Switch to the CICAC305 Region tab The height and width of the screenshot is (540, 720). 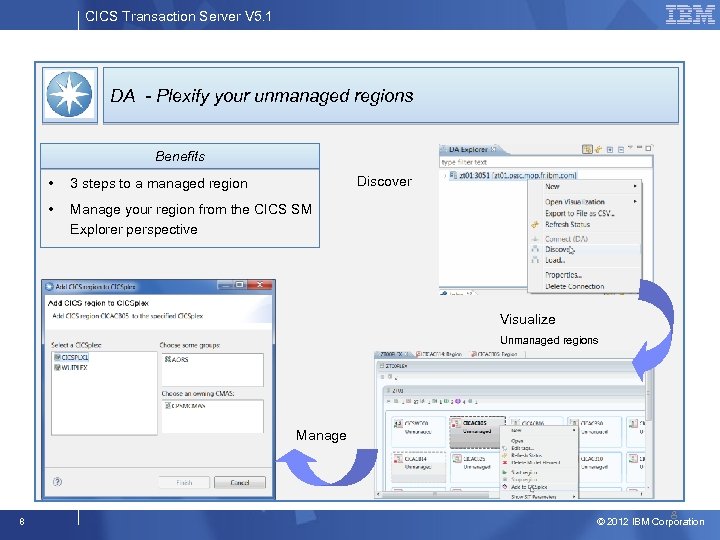tap(495, 354)
